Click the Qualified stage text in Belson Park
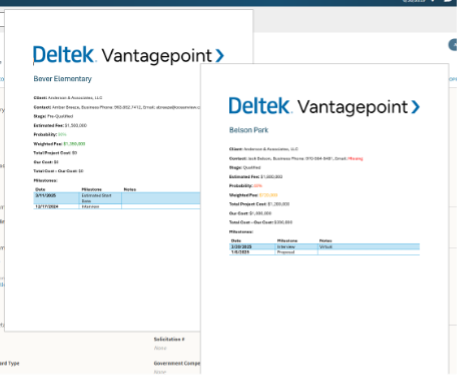 pyautogui.click(x=252, y=167)
